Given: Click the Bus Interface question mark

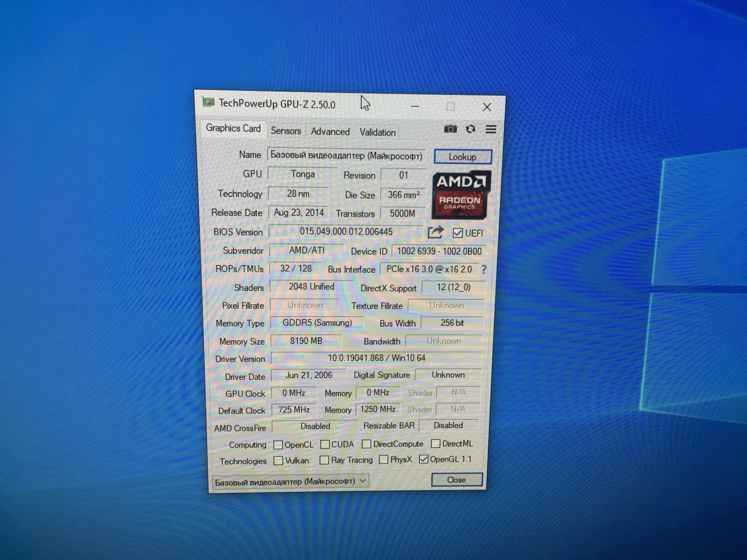Looking at the screenshot, I should [484, 270].
